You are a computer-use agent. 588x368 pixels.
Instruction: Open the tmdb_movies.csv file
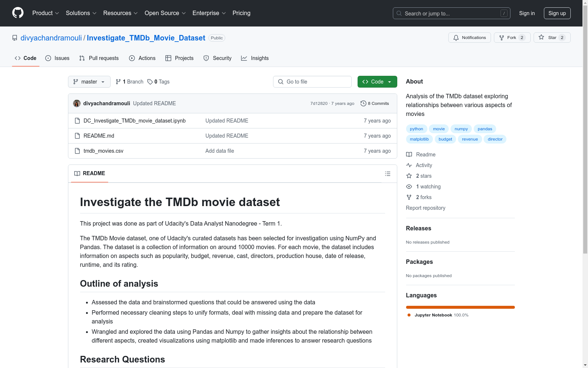pyautogui.click(x=103, y=151)
